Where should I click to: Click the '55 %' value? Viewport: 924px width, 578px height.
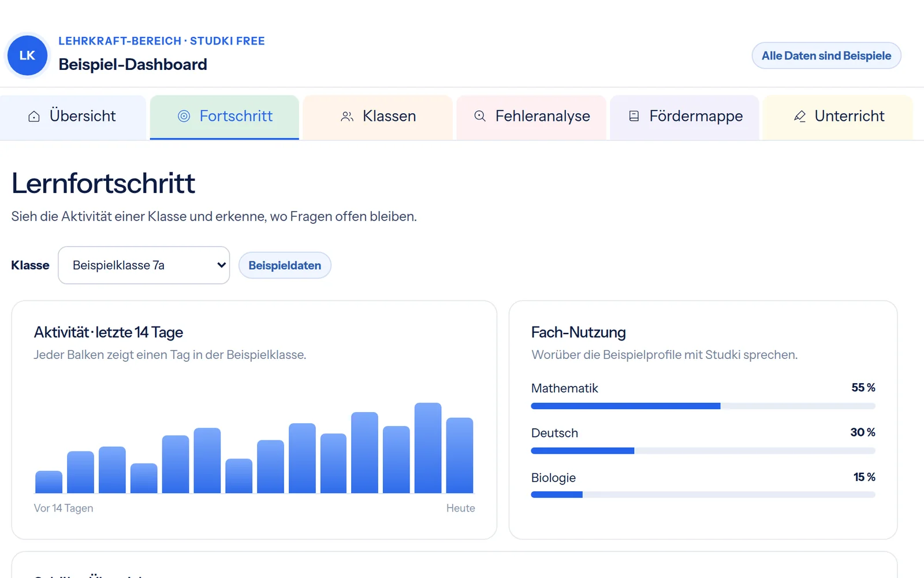tap(863, 388)
